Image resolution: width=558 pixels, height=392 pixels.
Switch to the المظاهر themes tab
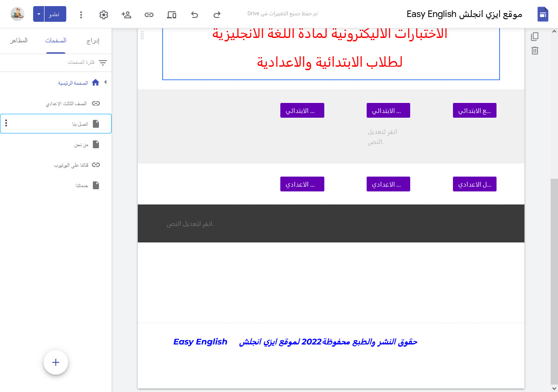(x=18, y=41)
